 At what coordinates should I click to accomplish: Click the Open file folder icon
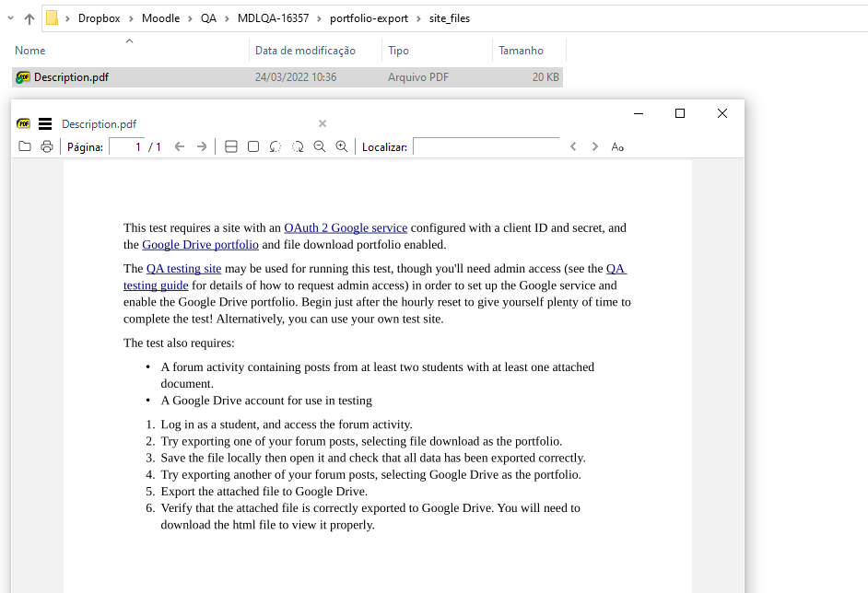25,146
